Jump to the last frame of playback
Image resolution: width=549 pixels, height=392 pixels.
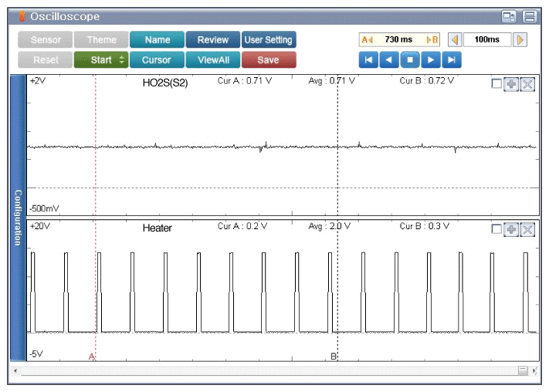[452, 59]
